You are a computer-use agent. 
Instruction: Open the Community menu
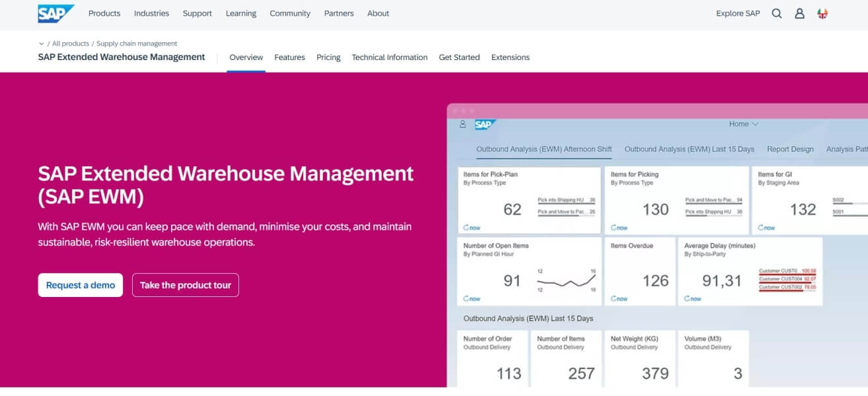click(x=290, y=13)
